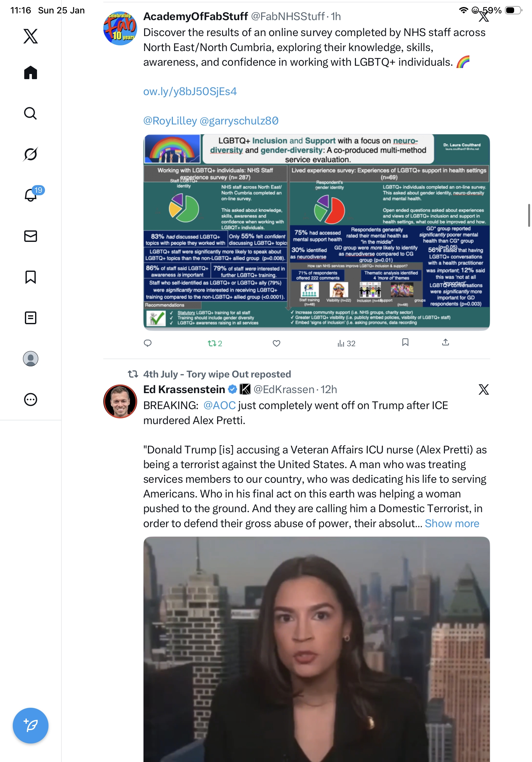The height and width of the screenshot is (762, 532).
Task: Expand the More options circle menu
Action: pos(31,399)
